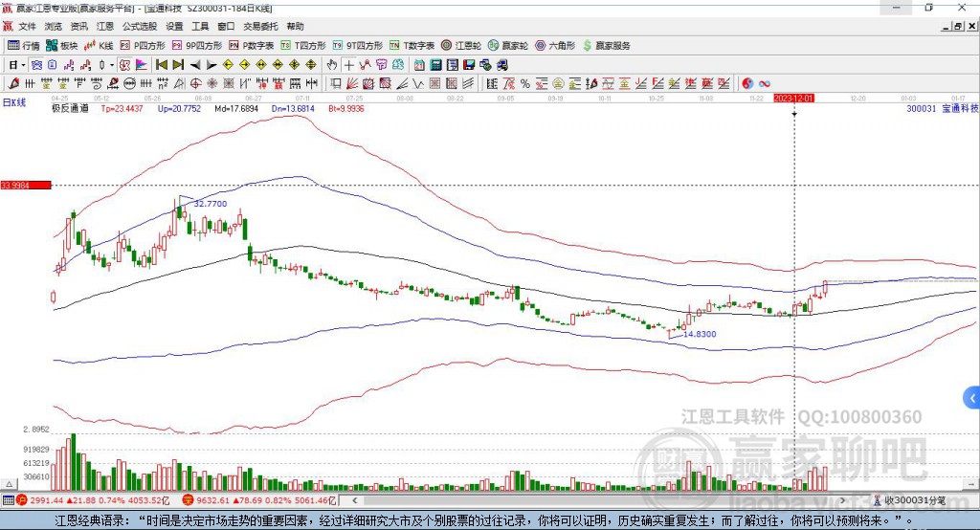
Task: Open the 交易委托 menu
Action: point(260,26)
